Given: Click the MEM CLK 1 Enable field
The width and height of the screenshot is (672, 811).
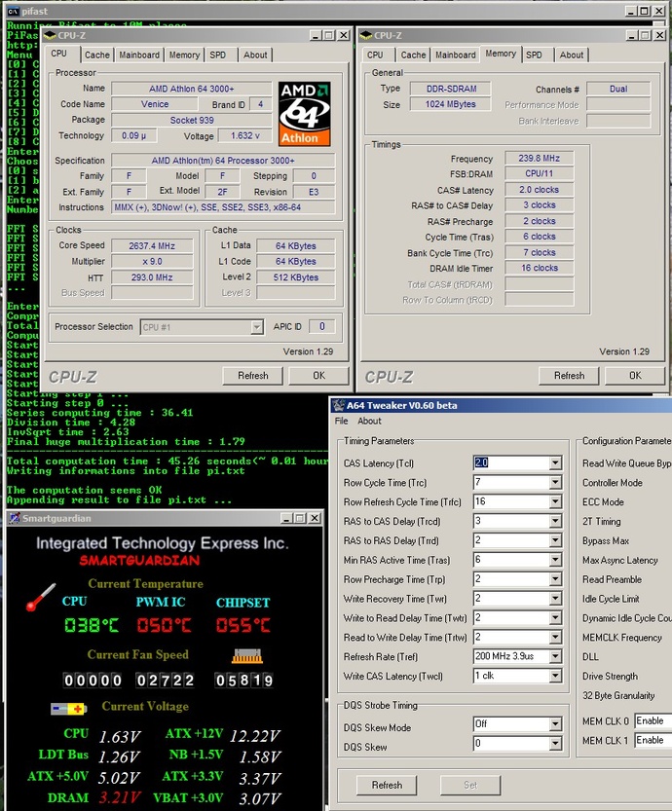Looking at the screenshot, I should click(x=653, y=740).
